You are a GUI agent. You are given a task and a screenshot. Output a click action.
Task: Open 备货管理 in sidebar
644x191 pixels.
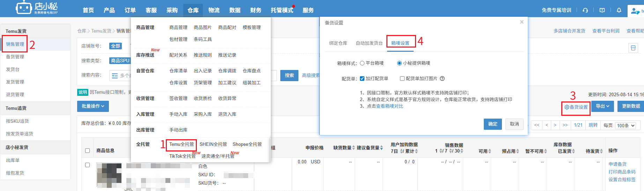(15, 57)
